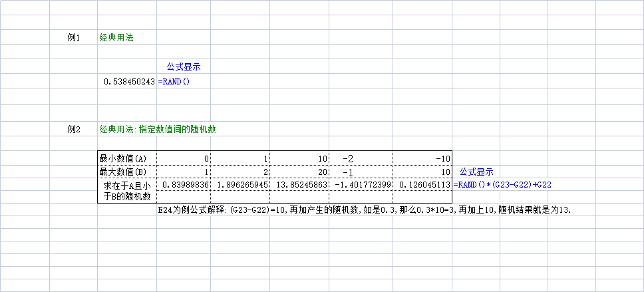This screenshot has width=644, height=292.
Task: Click the maximum value 2 above 1.896265945
Action: pos(240,171)
